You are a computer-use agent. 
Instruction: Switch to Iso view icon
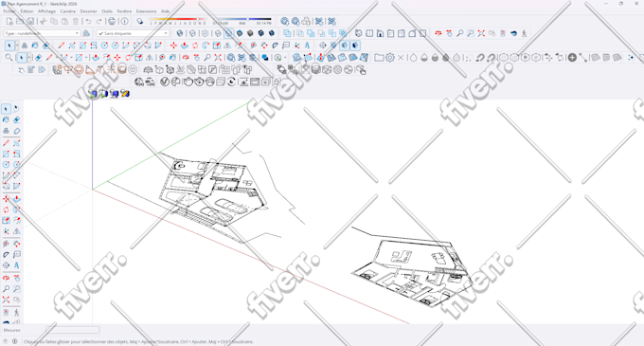point(359,33)
